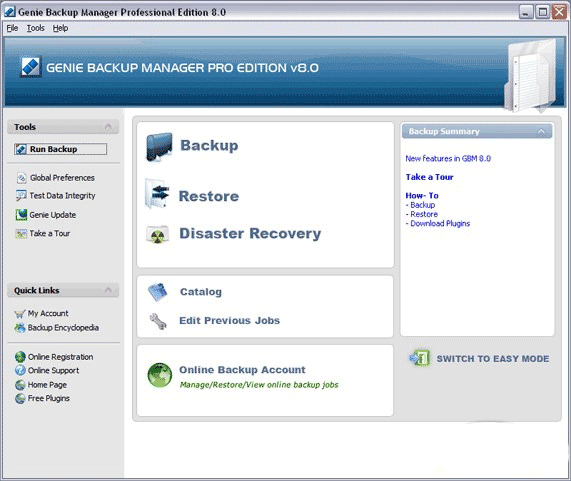Click the Backup drive icon

pos(159,147)
